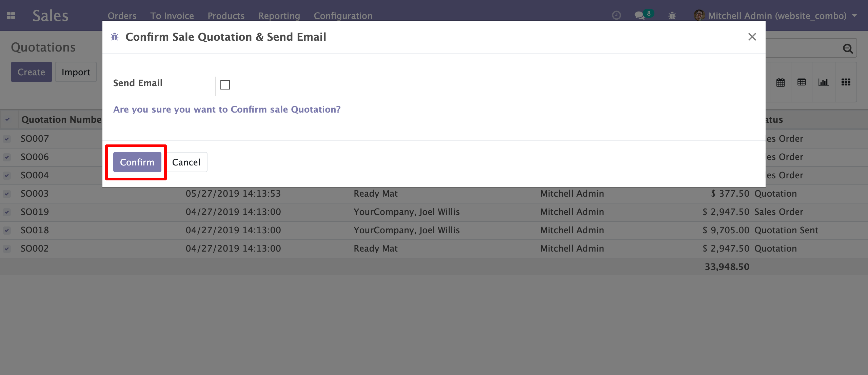Click the bug icon in dialog title
The image size is (868, 375).
tap(115, 37)
